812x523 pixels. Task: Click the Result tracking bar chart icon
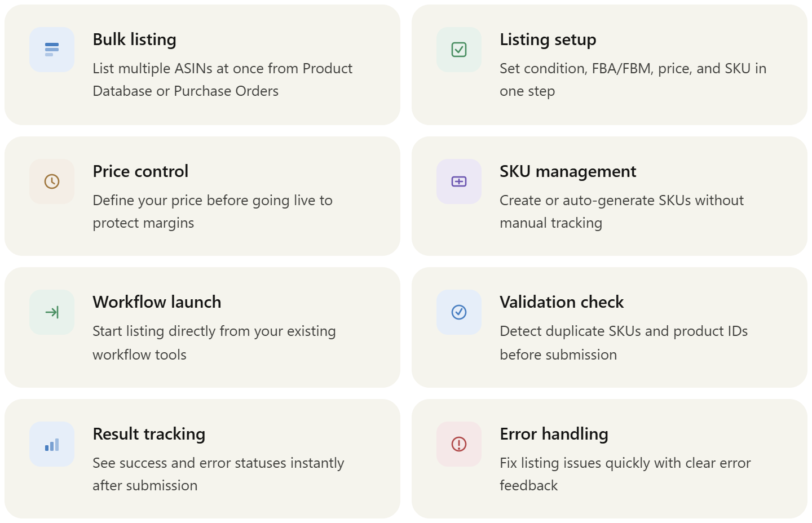52,444
